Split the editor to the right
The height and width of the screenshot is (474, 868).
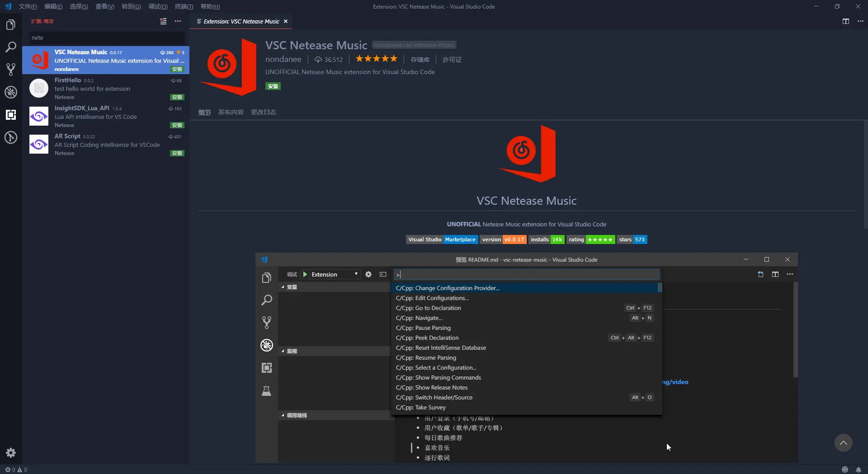coord(845,21)
